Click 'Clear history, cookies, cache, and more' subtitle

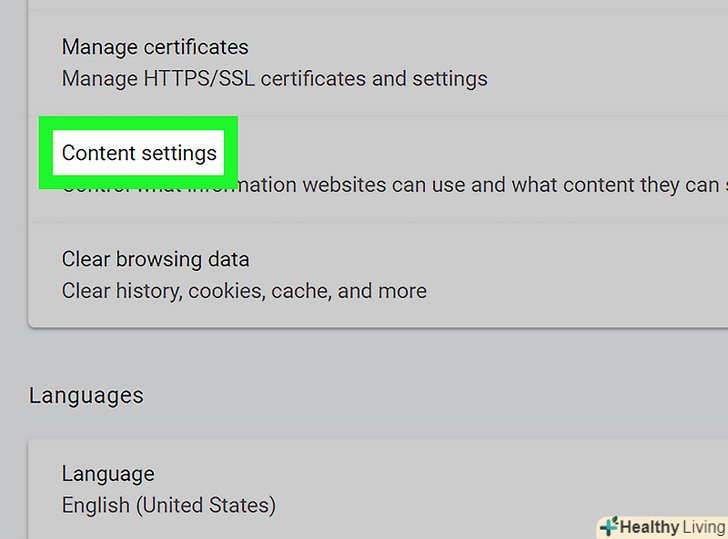(x=244, y=291)
